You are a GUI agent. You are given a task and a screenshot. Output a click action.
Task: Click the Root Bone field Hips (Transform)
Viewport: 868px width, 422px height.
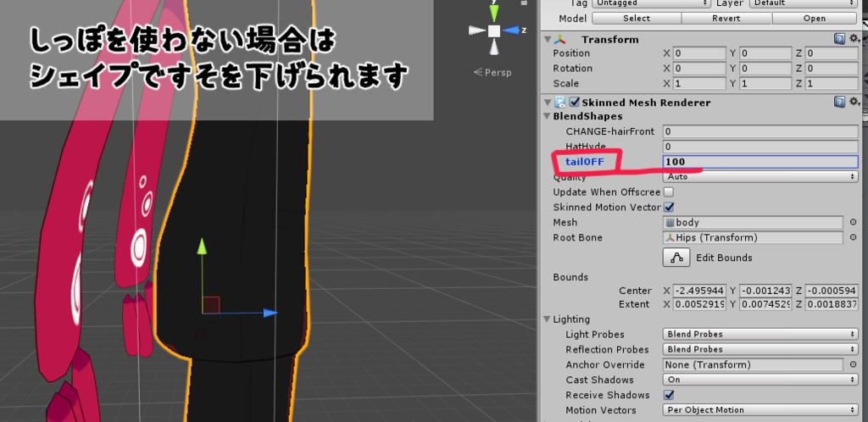click(x=753, y=237)
